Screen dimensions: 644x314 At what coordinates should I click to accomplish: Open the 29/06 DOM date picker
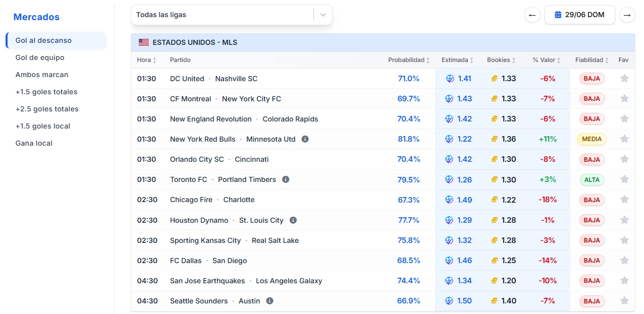[x=579, y=15]
